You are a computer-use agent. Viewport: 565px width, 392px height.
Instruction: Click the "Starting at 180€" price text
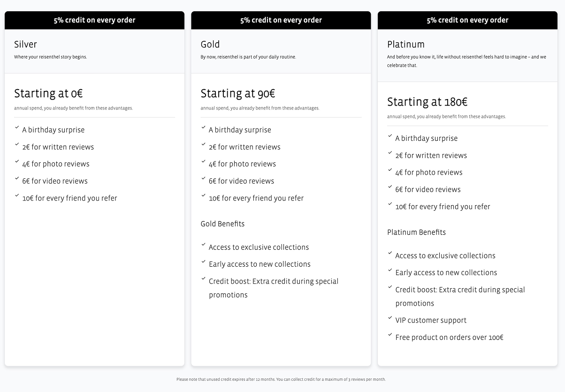click(x=428, y=102)
